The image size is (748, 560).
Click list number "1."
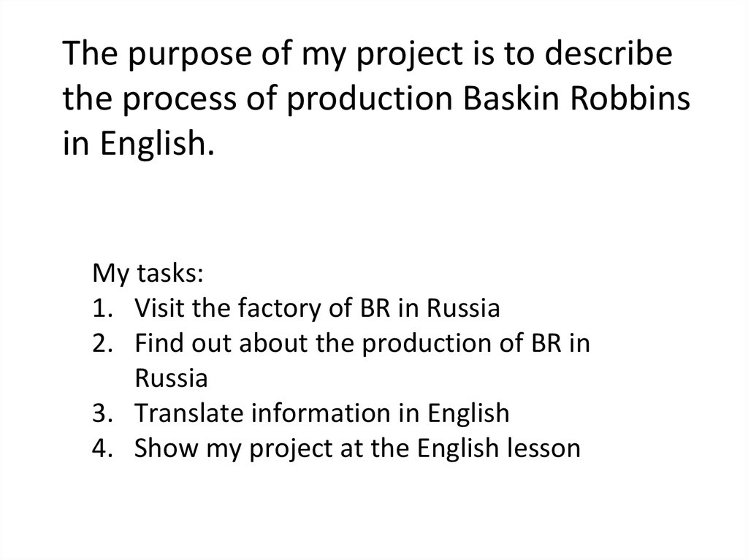pyautogui.click(x=102, y=309)
